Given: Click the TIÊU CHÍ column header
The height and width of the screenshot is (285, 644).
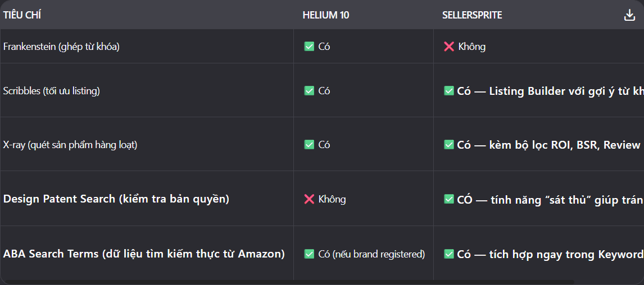Looking at the screenshot, I should (22, 16).
